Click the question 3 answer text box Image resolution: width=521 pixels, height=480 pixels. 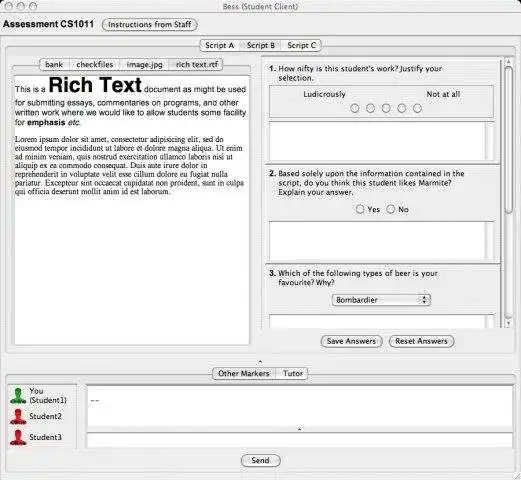[381, 321]
